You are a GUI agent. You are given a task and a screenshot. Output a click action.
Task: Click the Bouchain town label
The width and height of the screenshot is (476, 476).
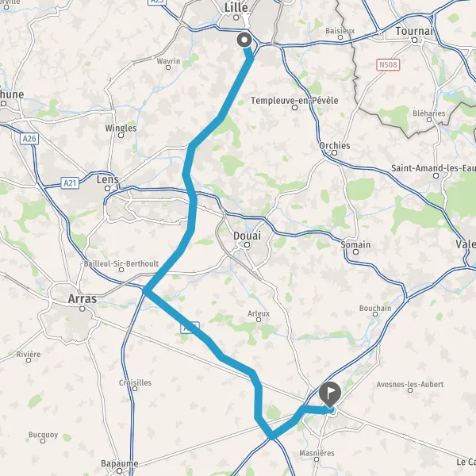tap(375, 308)
